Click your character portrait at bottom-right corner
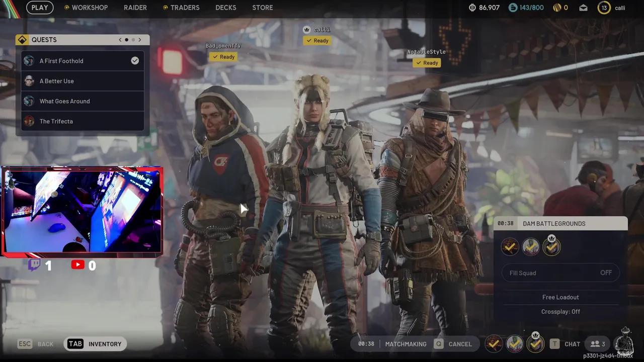Screen dimensions: 644x362 [x=625, y=344]
